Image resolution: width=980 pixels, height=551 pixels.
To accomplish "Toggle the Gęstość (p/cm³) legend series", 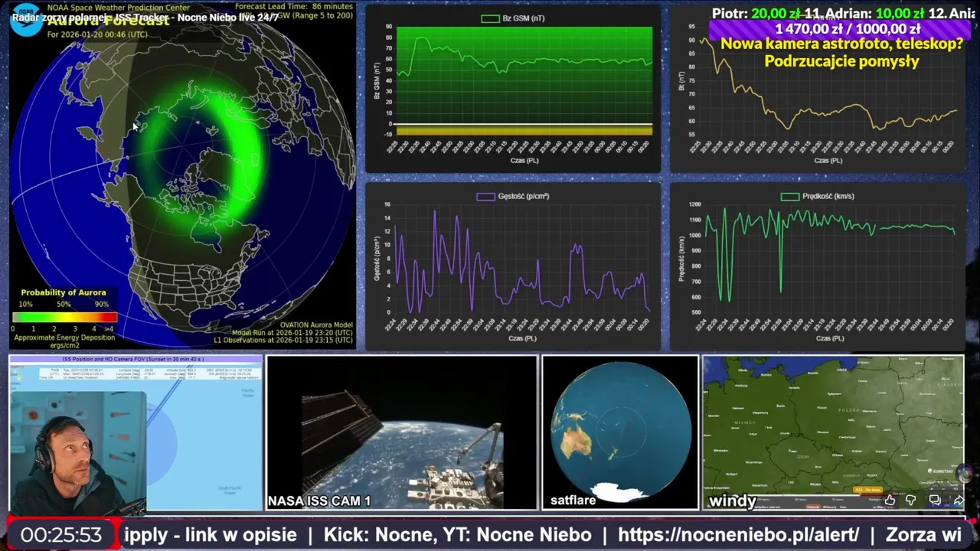I will tap(512, 196).
